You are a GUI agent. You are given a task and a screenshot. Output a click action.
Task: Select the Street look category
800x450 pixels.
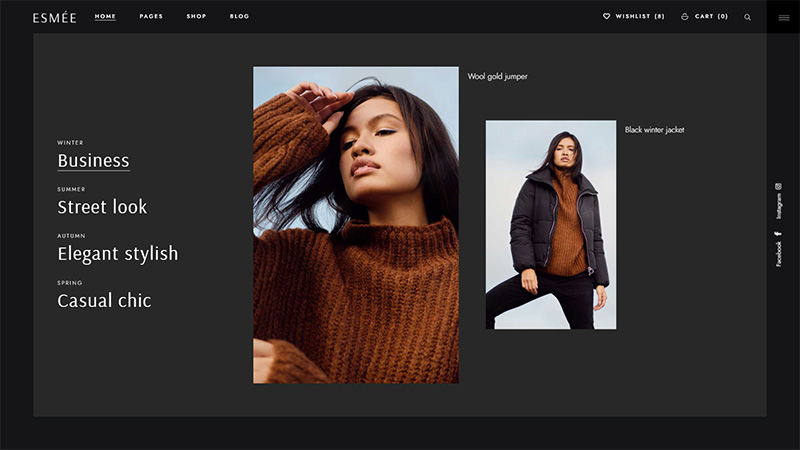pos(102,207)
